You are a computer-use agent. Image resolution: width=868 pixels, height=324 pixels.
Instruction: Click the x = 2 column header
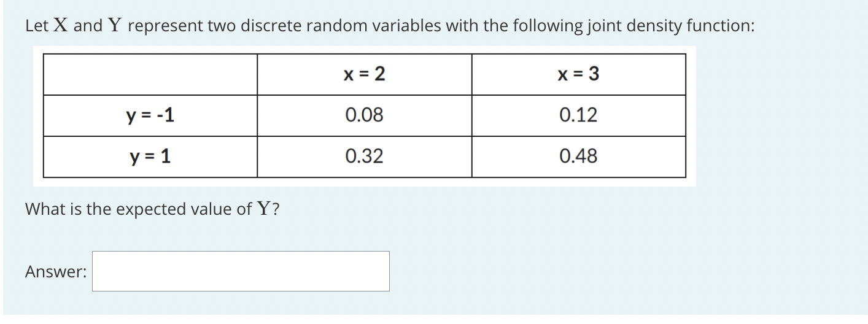365,74
